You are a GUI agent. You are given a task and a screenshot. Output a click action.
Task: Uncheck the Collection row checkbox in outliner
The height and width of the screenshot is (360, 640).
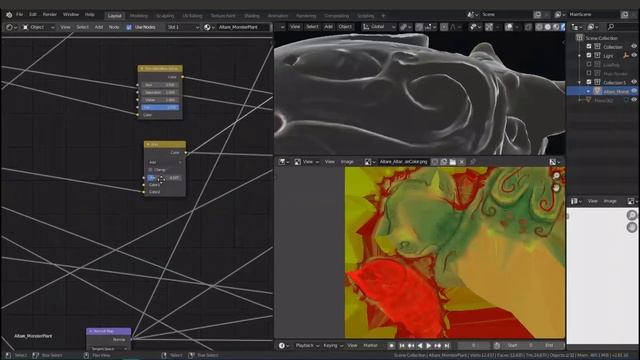tap(589, 47)
